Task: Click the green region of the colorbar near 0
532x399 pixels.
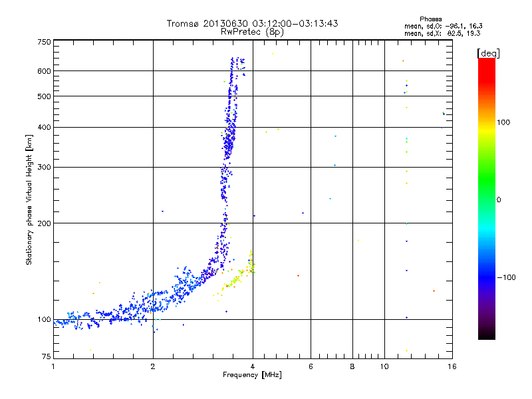Action: pos(487,190)
